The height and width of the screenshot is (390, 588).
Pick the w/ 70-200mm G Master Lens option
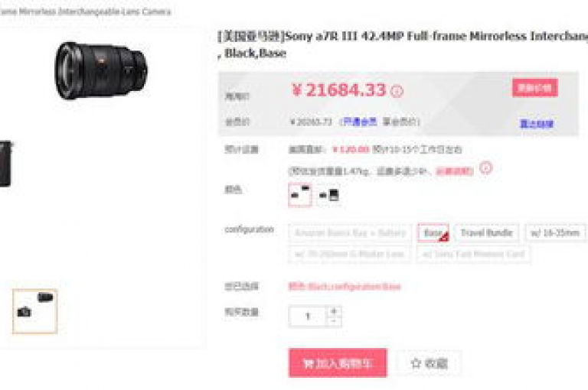(x=349, y=254)
